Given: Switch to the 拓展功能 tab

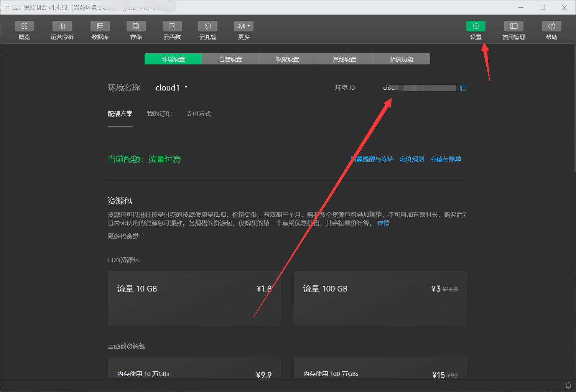Looking at the screenshot, I should point(402,59).
